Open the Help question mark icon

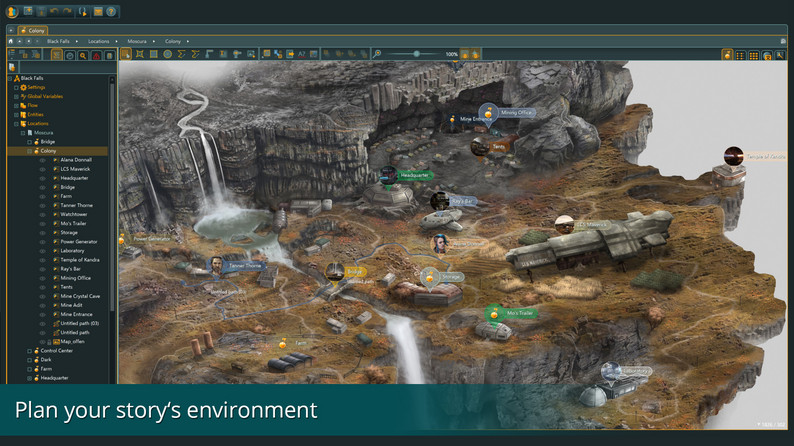pos(111,11)
